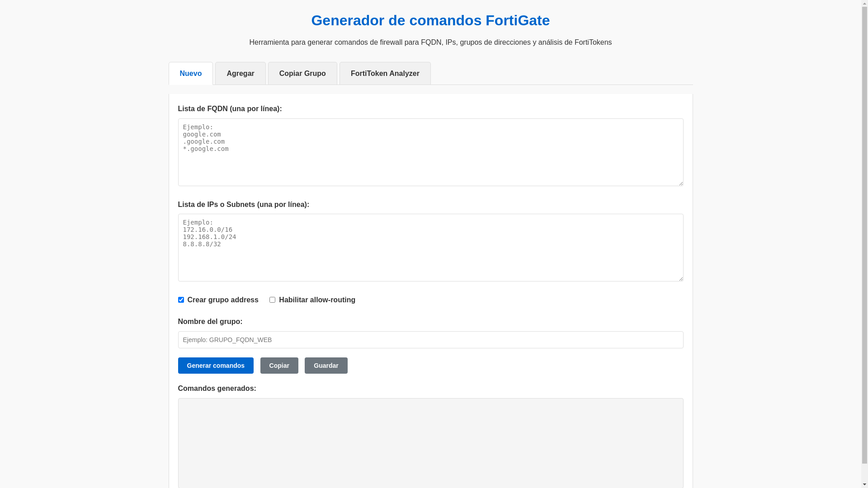Click the Nombre del grupo label

(x=210, y=322)
